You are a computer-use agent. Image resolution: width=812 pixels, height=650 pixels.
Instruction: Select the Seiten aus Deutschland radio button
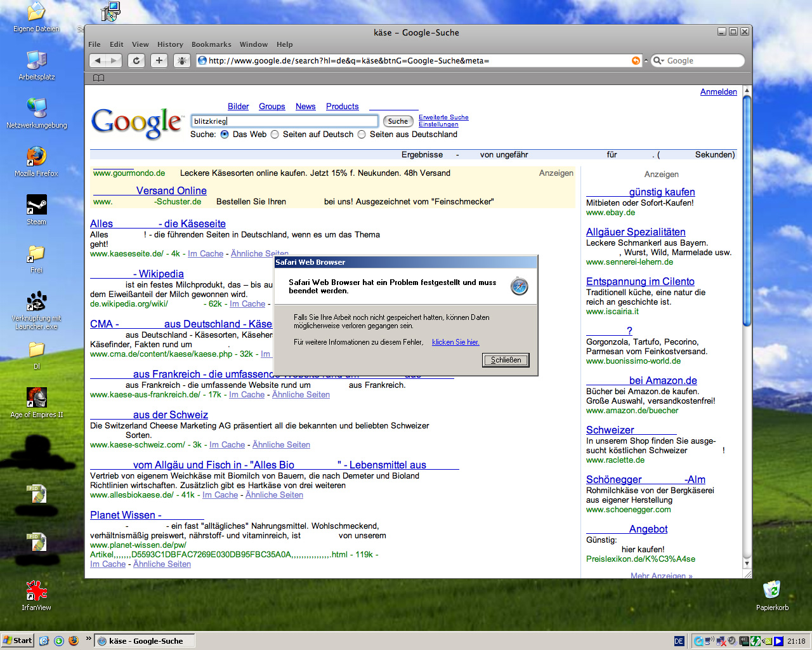[362, 135]
